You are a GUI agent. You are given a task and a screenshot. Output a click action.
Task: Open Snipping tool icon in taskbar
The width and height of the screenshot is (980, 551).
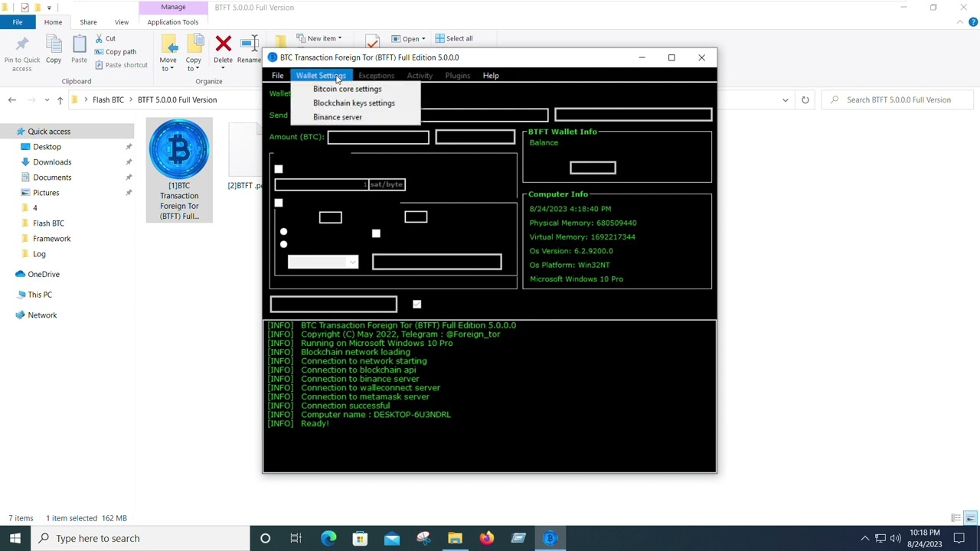tap(423, 538)
